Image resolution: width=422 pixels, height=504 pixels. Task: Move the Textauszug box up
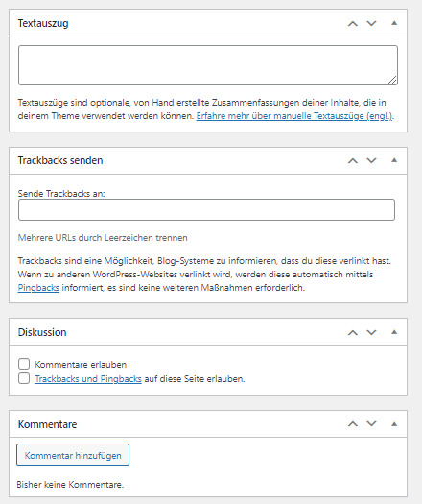(x=353, y=23)
